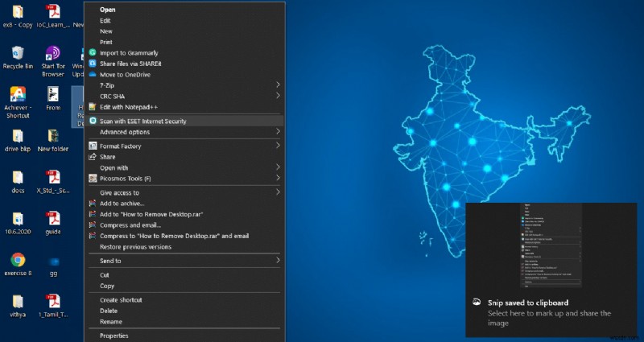Click the OneDrive cloud icon in menu
The image size is (644, 342).
tap(93, 74)
